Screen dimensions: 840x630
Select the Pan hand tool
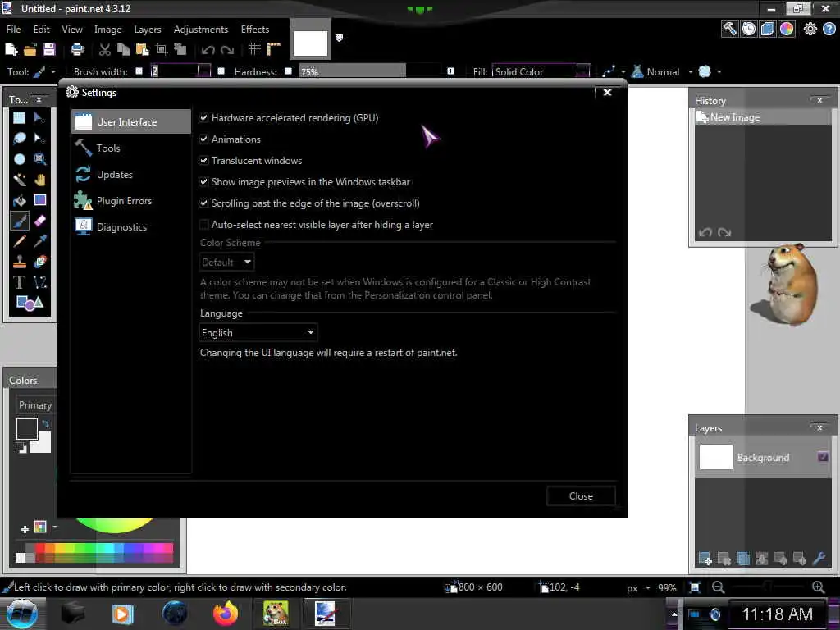click(39, 180)
